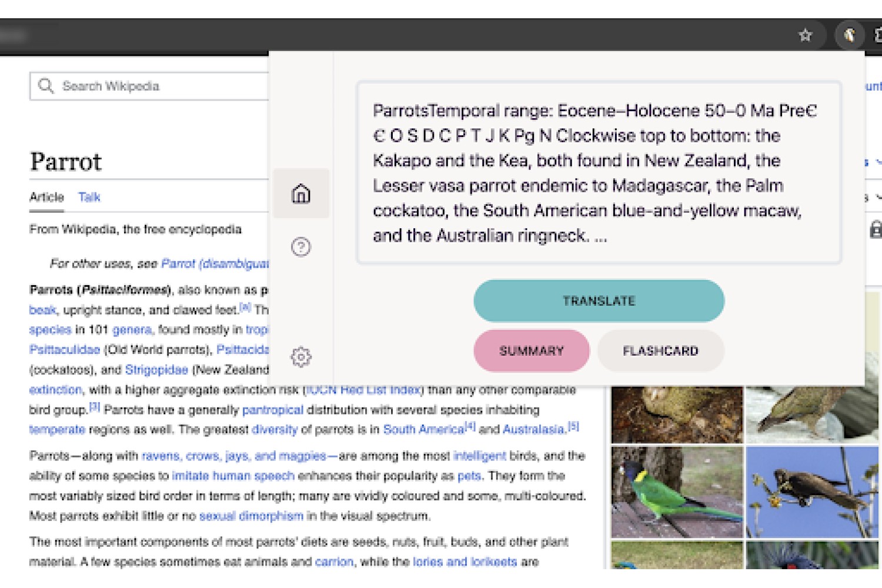The image size is (882, 588).
Task: Open the South America link
Action: 424,430
